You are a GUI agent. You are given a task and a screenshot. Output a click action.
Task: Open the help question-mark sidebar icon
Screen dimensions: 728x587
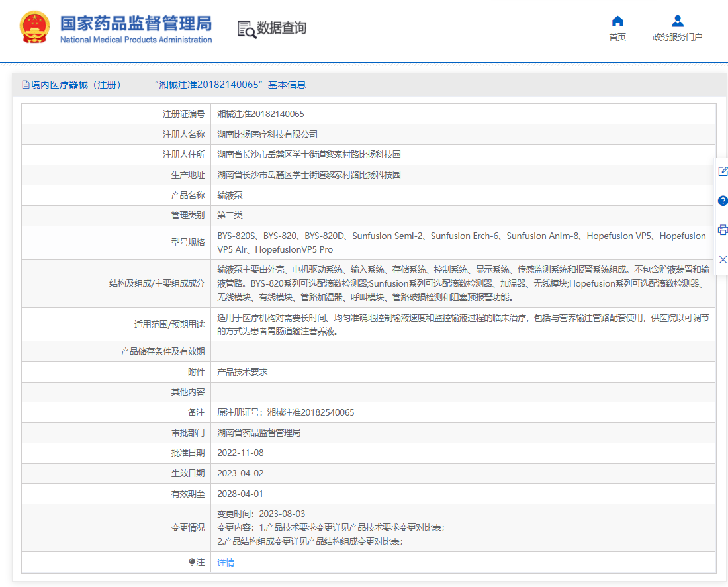(x=723, y=201)
